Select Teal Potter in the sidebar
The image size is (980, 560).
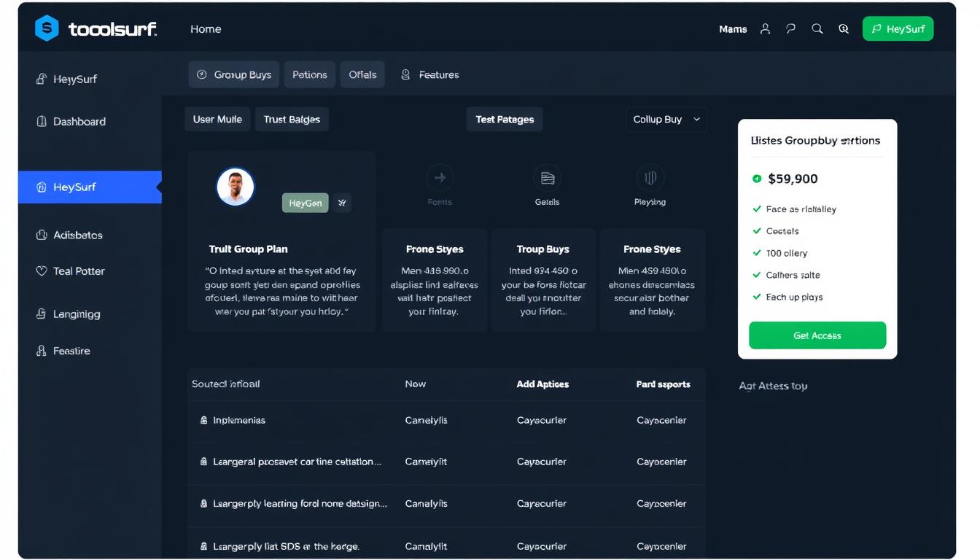tap(79, 271)
